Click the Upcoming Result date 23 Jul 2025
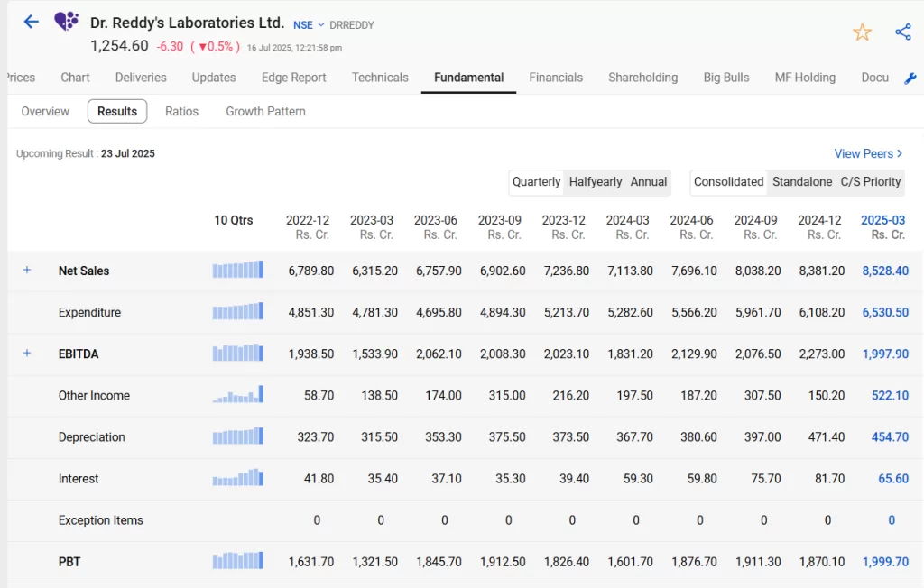Image resolution: width=924 pixels, height=588 pixels. 127,153
